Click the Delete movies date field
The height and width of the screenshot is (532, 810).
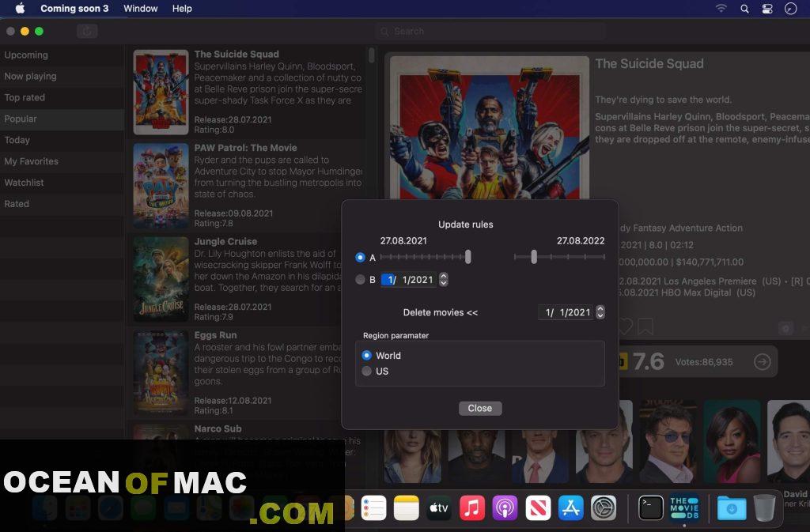566,312
